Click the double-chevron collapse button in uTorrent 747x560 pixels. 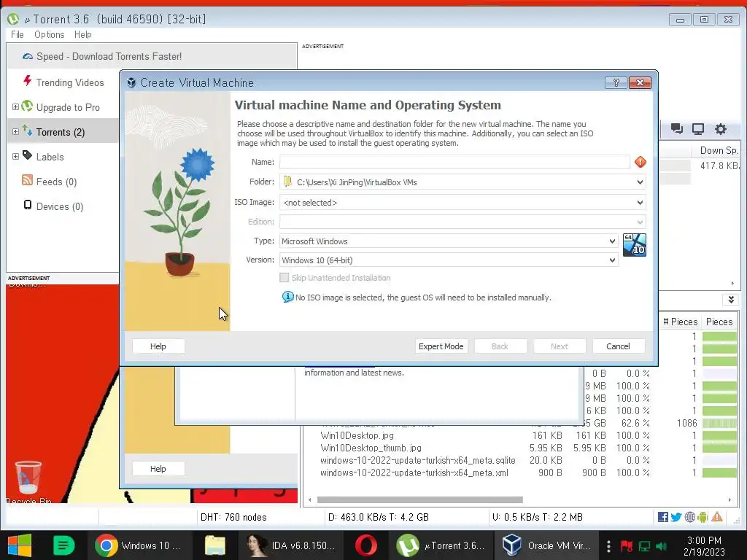[731, 300]
